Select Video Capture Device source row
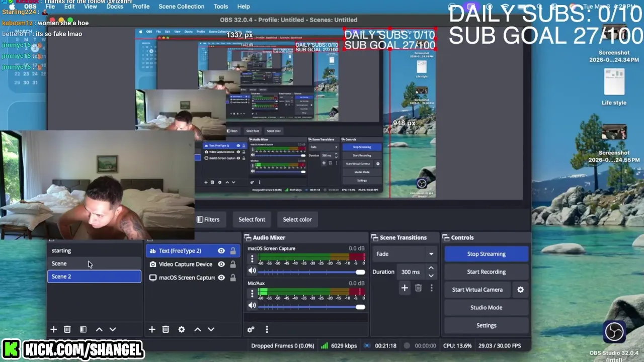644x362 pixels. (193, 264)
